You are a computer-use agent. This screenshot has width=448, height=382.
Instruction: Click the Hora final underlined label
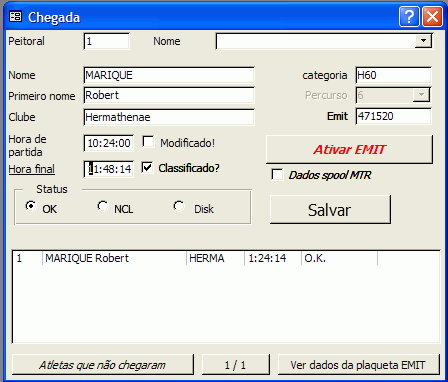(x=32, y=169)
